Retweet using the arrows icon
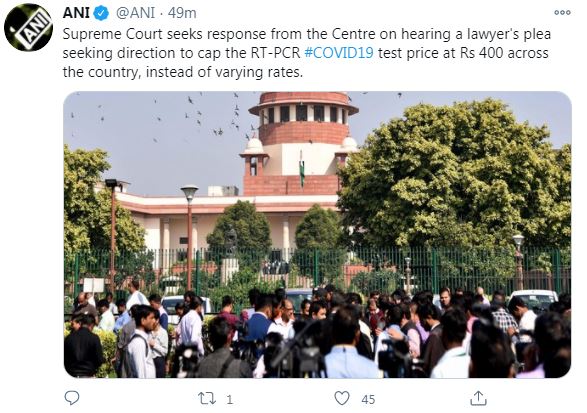 [207, 398]
